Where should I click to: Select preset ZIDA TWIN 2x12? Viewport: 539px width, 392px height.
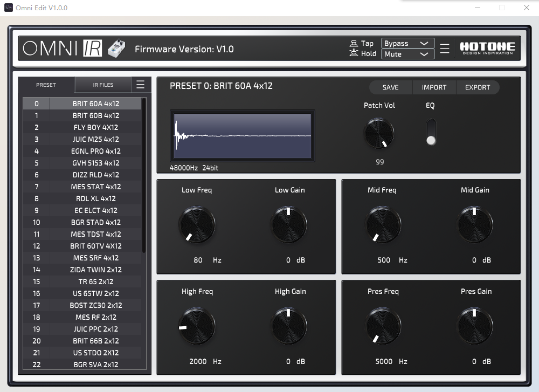[x=82, y=270]
